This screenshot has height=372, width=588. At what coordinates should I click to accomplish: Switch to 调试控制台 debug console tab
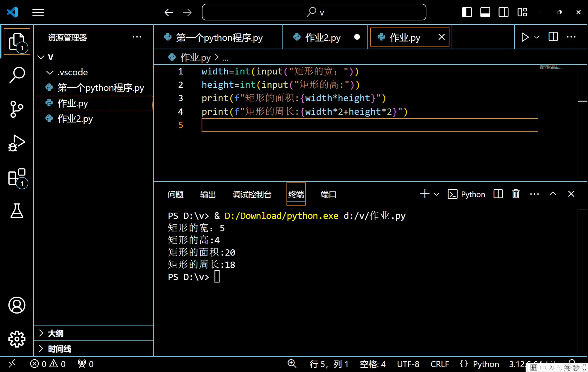click(x=252, y=194)
